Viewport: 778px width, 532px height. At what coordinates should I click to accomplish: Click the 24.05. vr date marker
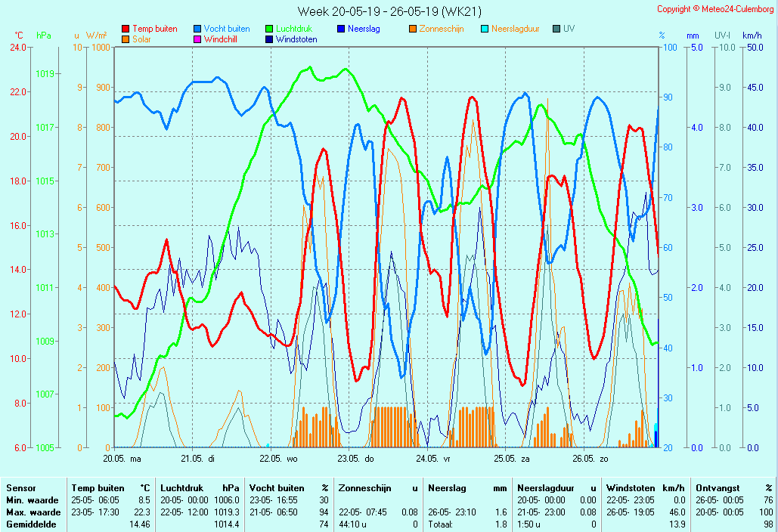coord(436,458)
